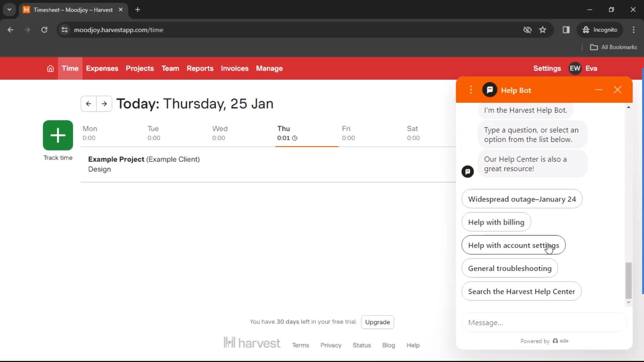Click the Help Bot avatar in header
The image size is (644, 362).
point(490,90)
